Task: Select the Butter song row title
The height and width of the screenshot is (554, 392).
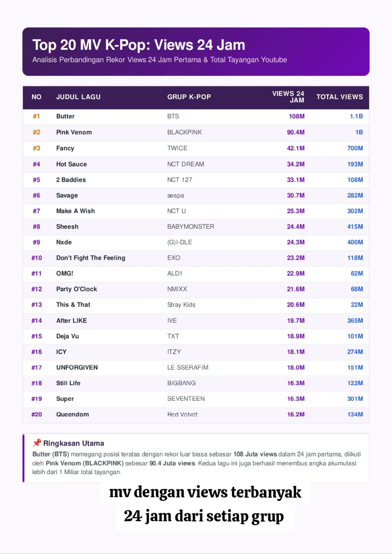Action: (65, 116)
